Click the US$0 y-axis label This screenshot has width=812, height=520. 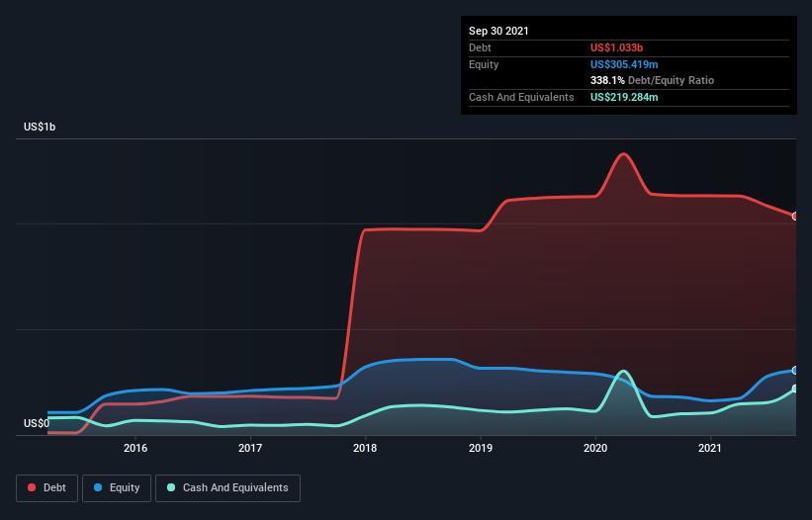tap(37, 423)
